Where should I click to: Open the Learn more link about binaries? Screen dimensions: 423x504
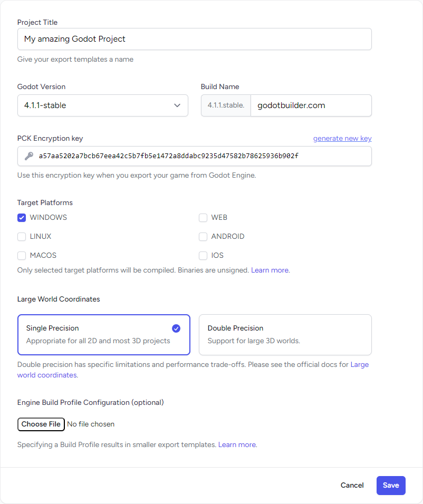(270, 270)
